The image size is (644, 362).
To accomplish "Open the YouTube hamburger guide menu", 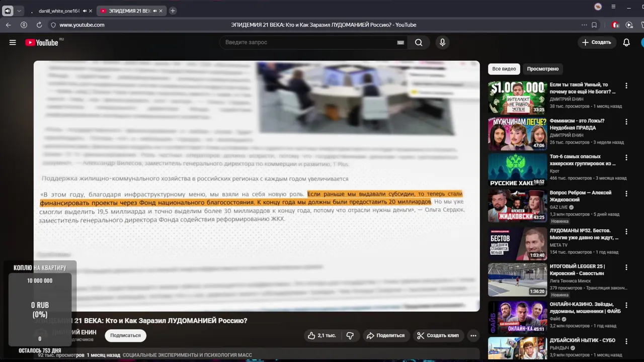I will (13, 43).
